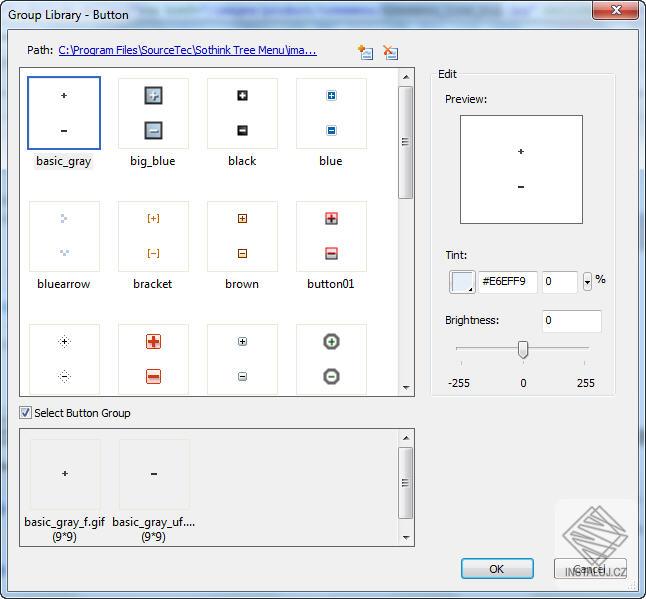Viewport: 646px width, 599px height.
Task: Click the 'button01' label text
Action: pos(331,284)
